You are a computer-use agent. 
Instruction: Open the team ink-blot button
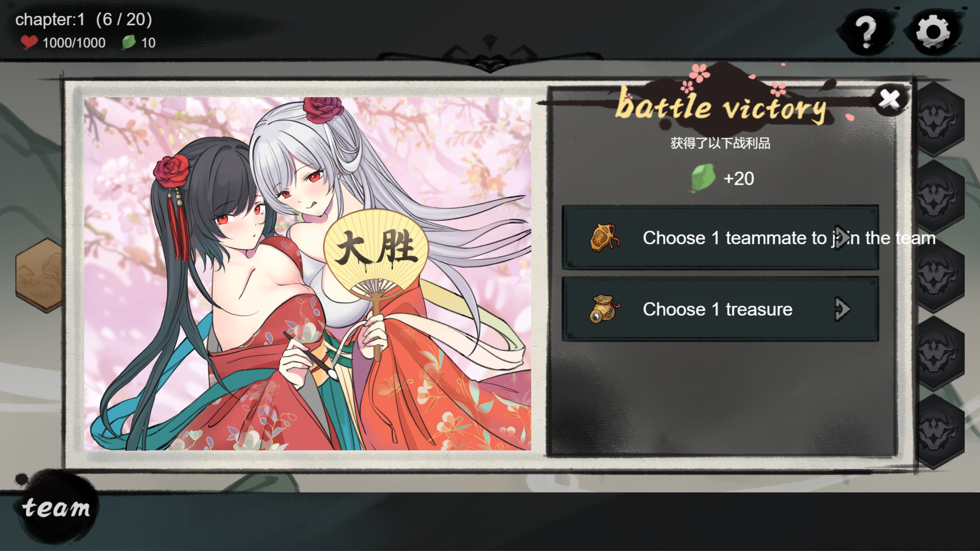pyautogui.click(x=56, y=507)
